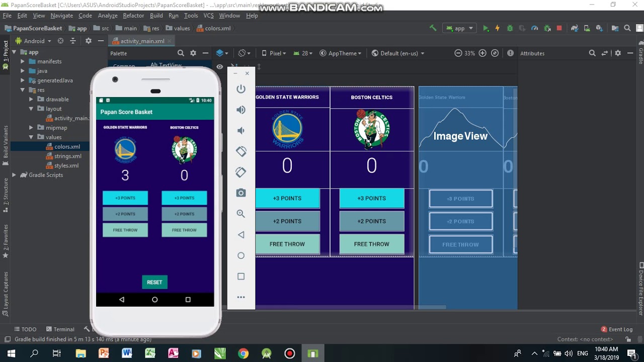Screen dimensions: 644x362
Task: Select strings.xml in project tree
Action: pyautogui.click(x=67, y=156)
